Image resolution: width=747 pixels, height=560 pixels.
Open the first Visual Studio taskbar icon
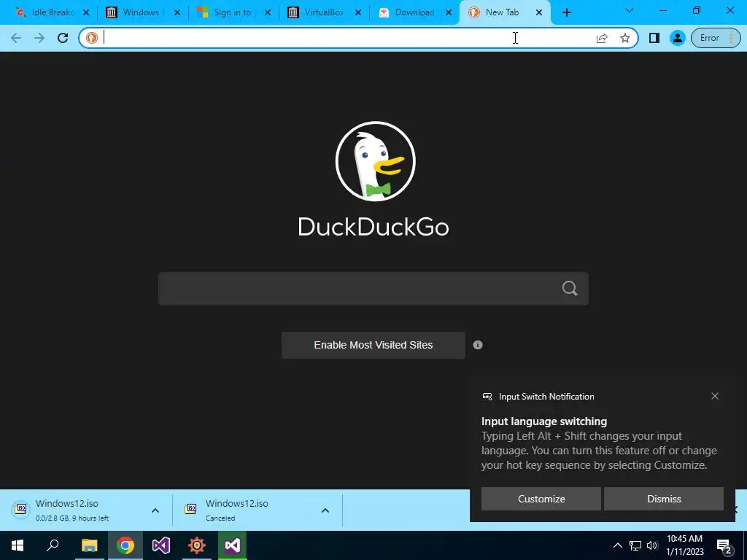[x=161, y=545]
